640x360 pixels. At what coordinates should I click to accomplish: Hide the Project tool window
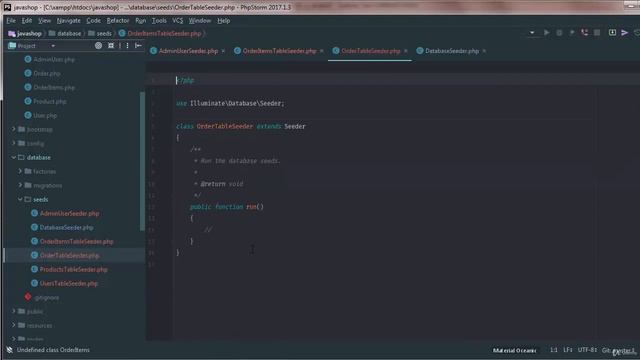138,46
